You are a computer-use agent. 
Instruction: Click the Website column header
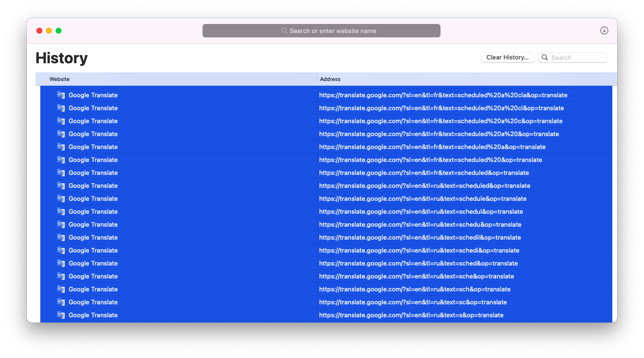(x=59, y=79)
